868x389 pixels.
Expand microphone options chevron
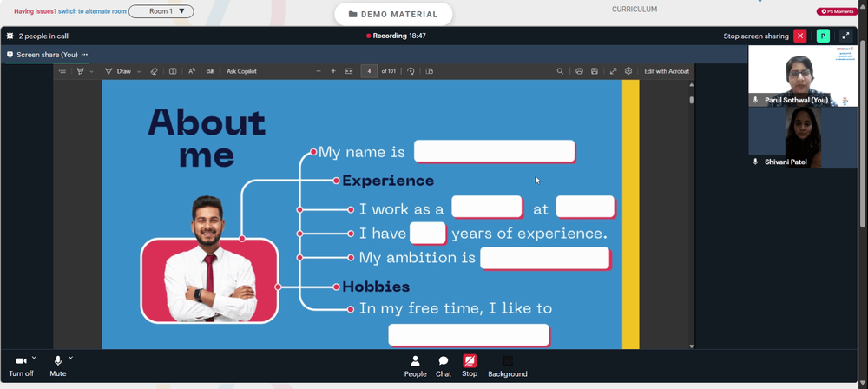(x=71, y=358)
